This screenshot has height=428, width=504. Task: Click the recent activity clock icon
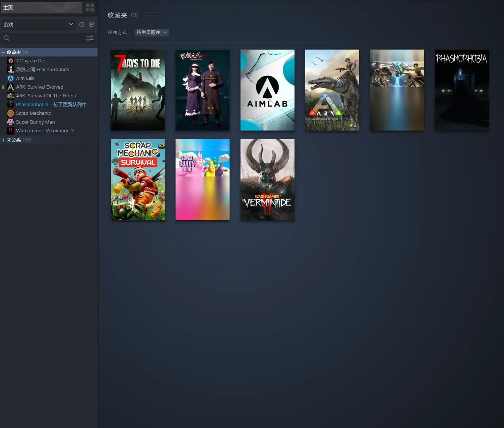click(82, 24)
